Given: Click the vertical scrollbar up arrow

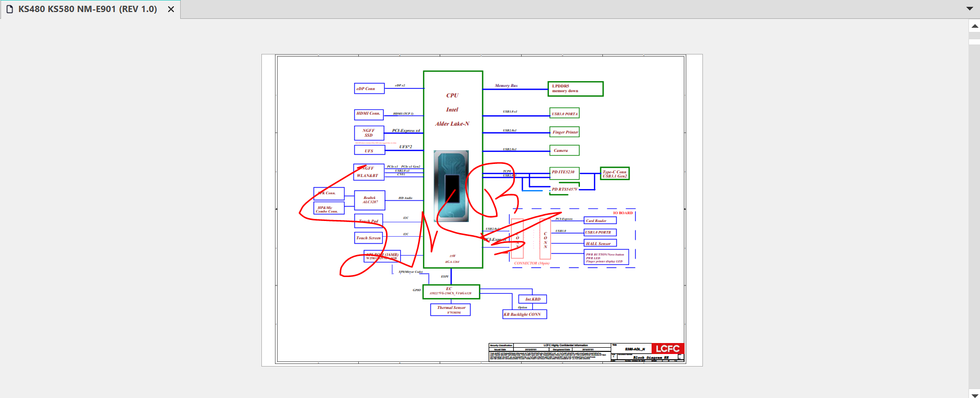Looking at the screenshot, I should point(975,26).
